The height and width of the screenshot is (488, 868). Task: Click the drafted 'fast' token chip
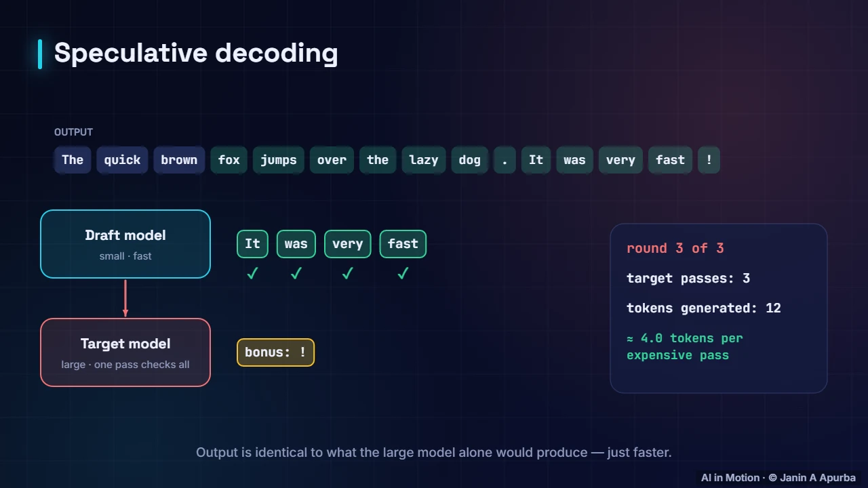403,244
